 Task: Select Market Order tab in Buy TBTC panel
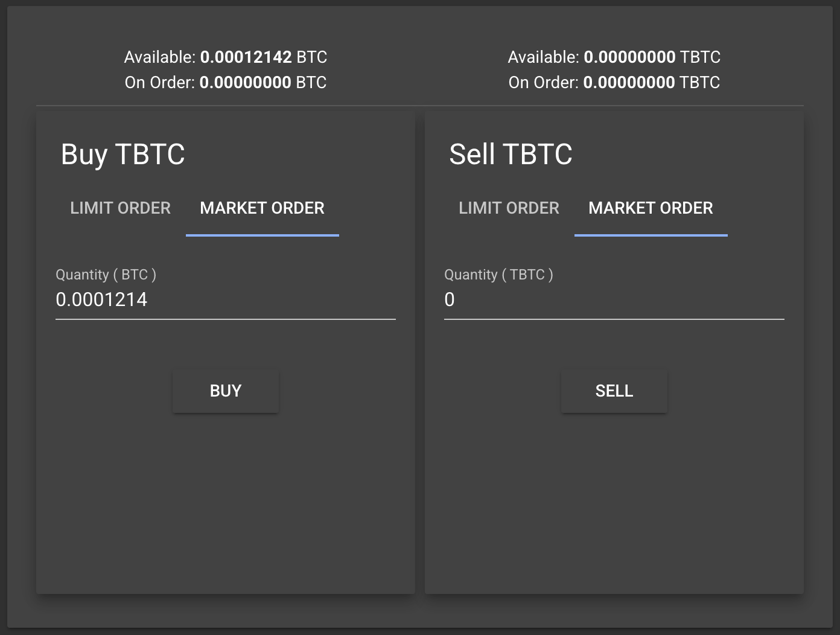262,208
